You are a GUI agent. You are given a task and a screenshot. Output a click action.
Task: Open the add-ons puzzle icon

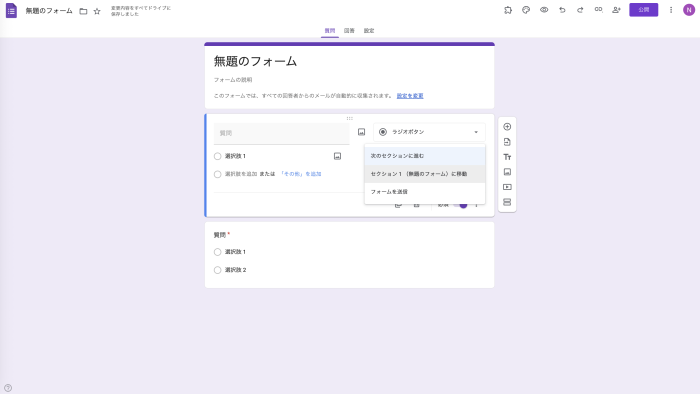[508, 10]
